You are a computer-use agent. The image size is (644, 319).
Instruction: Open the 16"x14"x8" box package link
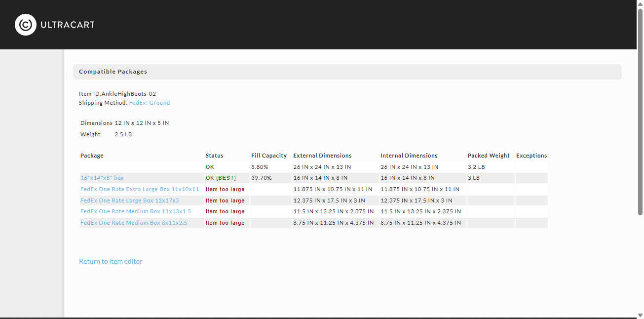click(102, 178)
